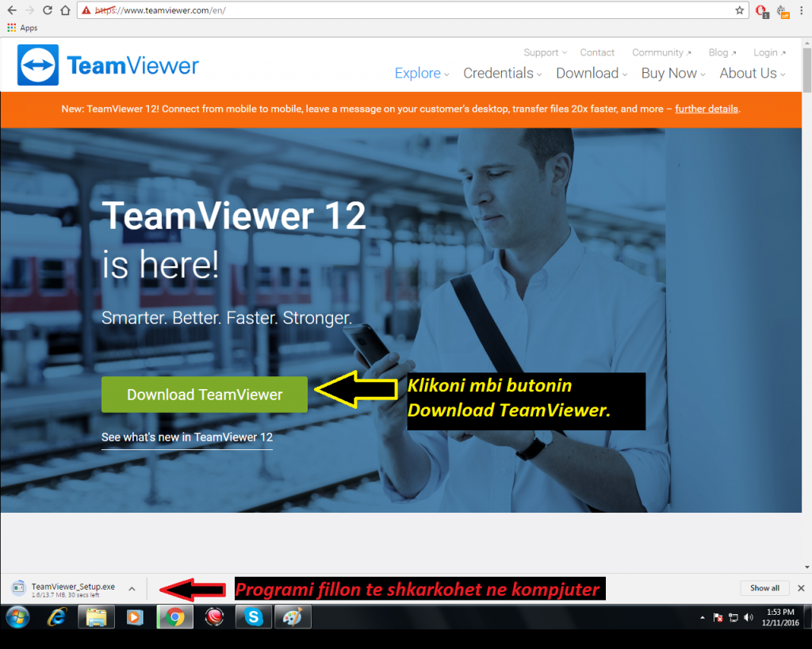Expand the Support menu
The width and height of the screenshot is (812, 649).
point(546,52)
